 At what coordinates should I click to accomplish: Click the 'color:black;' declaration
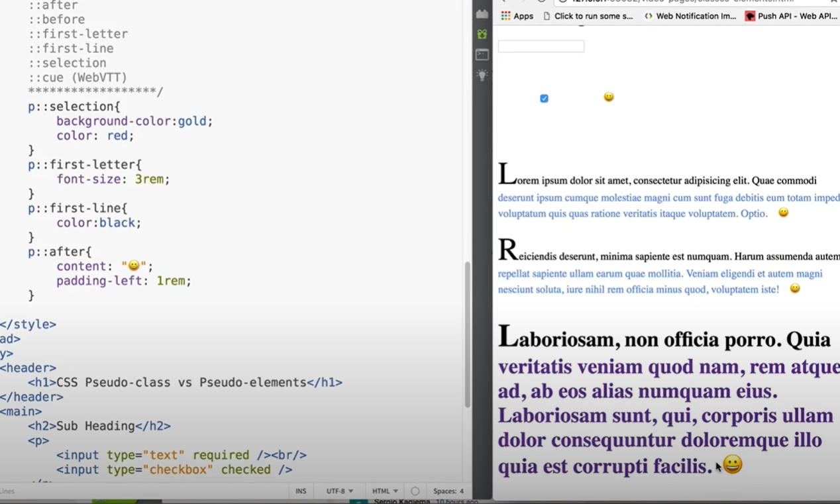(x=99, y=223)
